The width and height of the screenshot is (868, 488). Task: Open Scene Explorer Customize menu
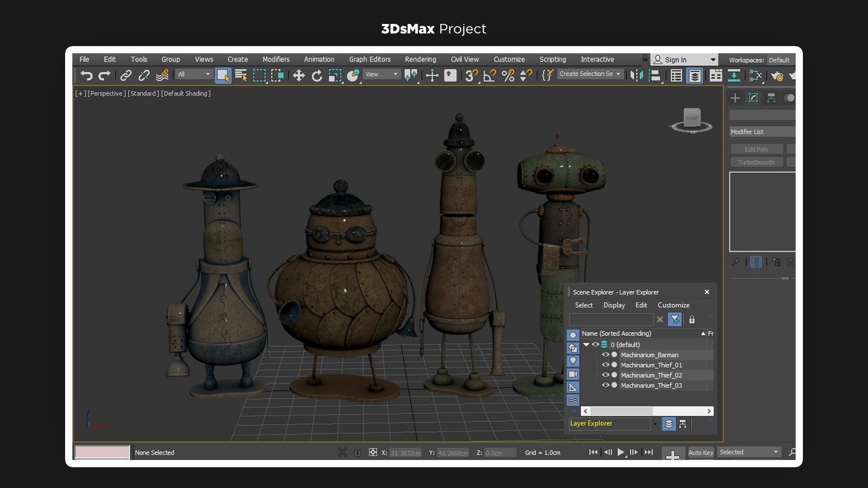(673, 305)
